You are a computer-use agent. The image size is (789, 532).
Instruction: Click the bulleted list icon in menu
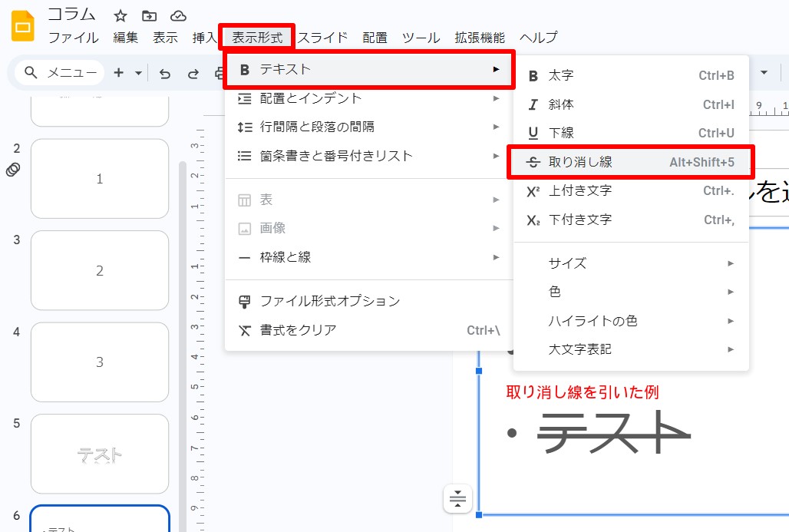coord(245,156)
